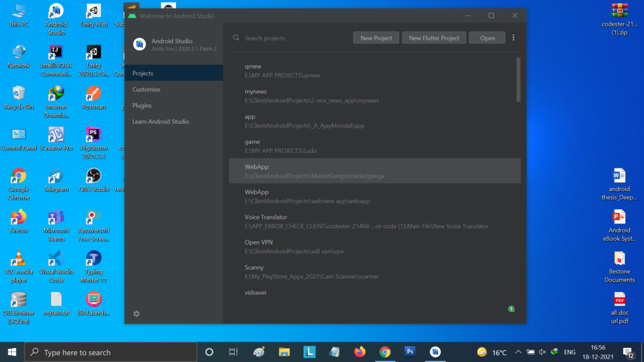Switch to the Plugins section
The width and height of the screenshot is (644, 362).
tap(174, 106)
